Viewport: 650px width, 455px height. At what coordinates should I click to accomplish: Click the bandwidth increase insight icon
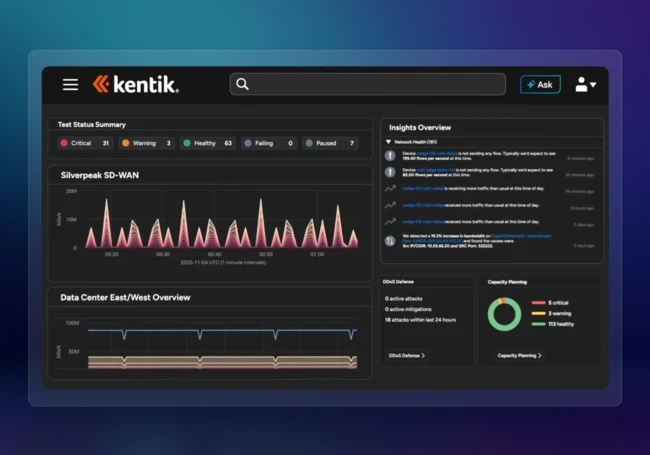pyautogui.click(x=390, y=241)
